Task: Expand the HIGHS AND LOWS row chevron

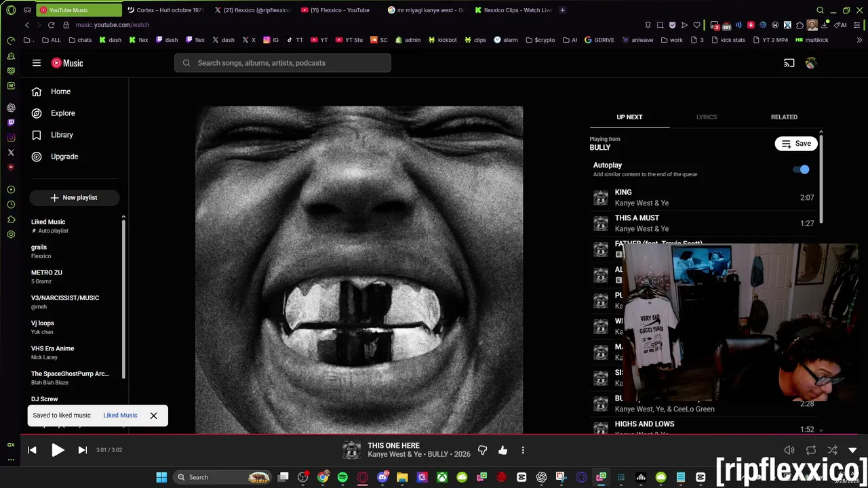Action: (821, 430)
